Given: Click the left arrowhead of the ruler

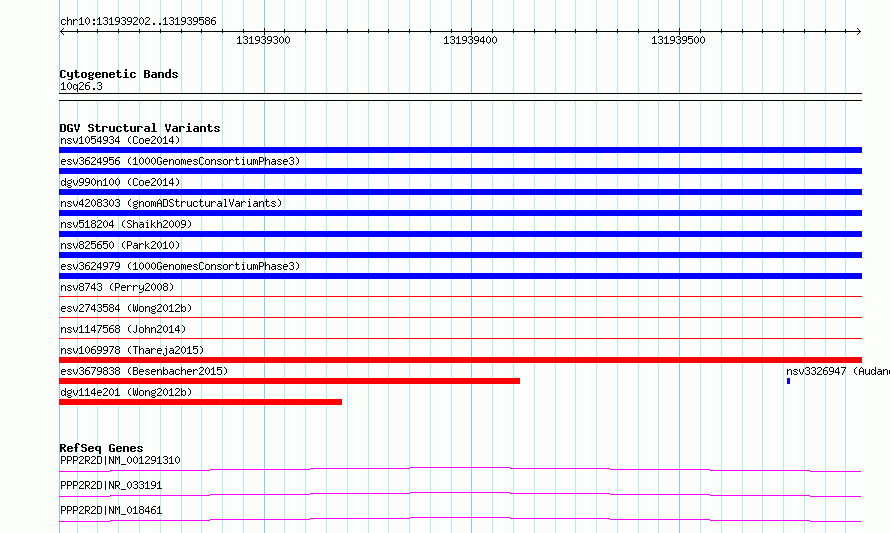Looking at the screenshot, I should pyautogui.click(x=62, y=31).
